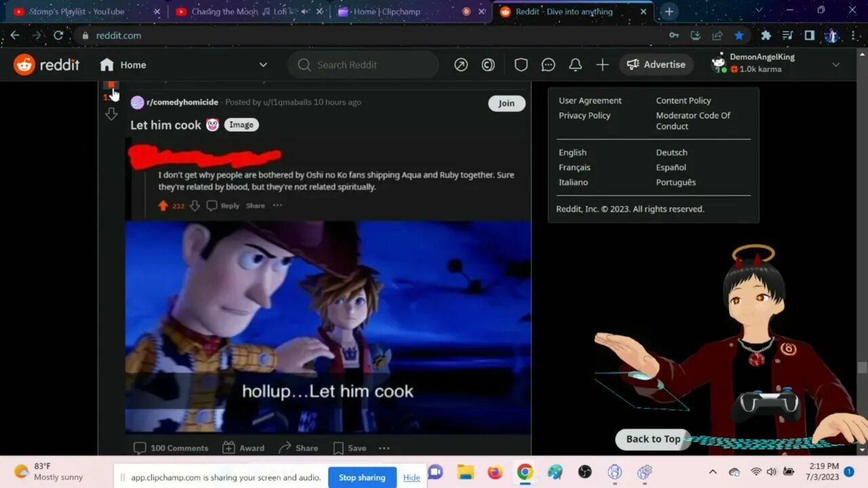868x488 pixels.
Task: Open the r/comedyhomicide subreddit link
Action: 182,102
